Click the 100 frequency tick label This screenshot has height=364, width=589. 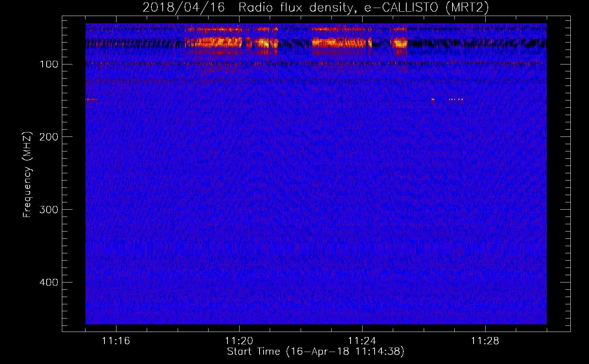[49, 64]
